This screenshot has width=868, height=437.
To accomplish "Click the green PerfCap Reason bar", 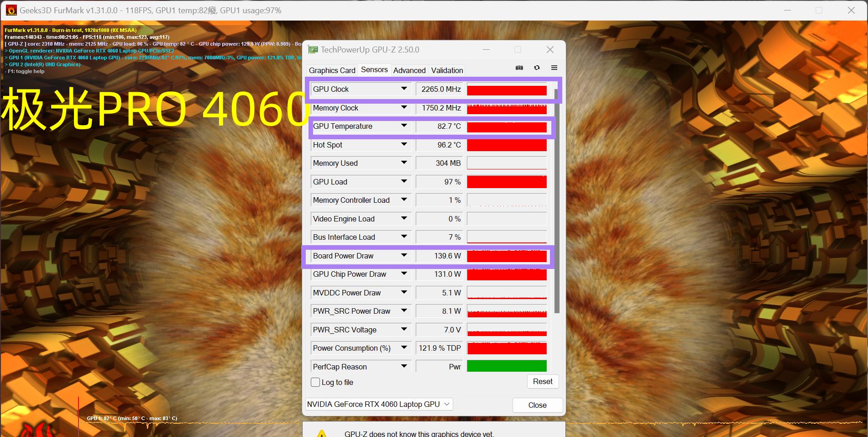I will (507, 366).
